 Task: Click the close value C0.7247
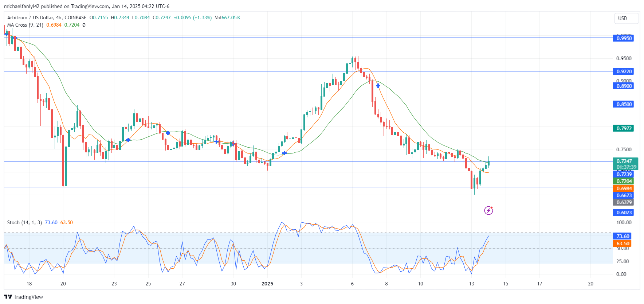[x=162, y=17]
